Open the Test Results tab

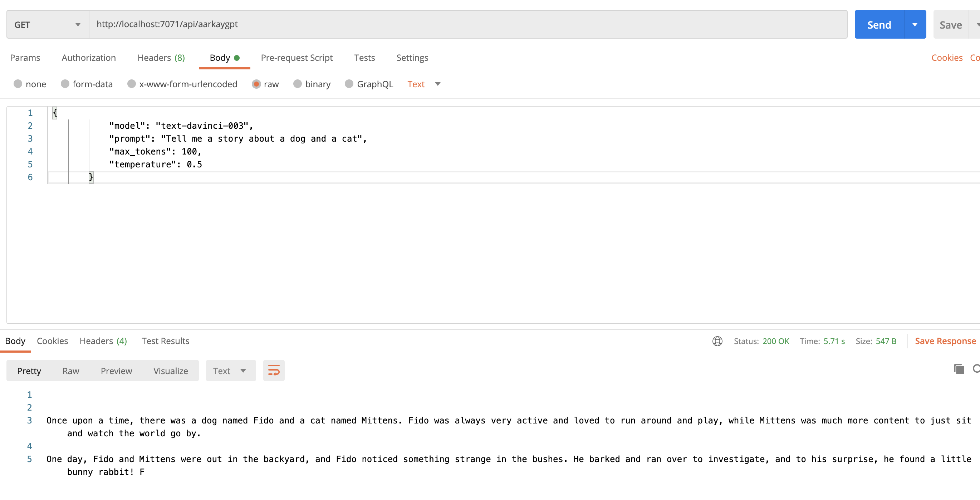tap(166, 340)
